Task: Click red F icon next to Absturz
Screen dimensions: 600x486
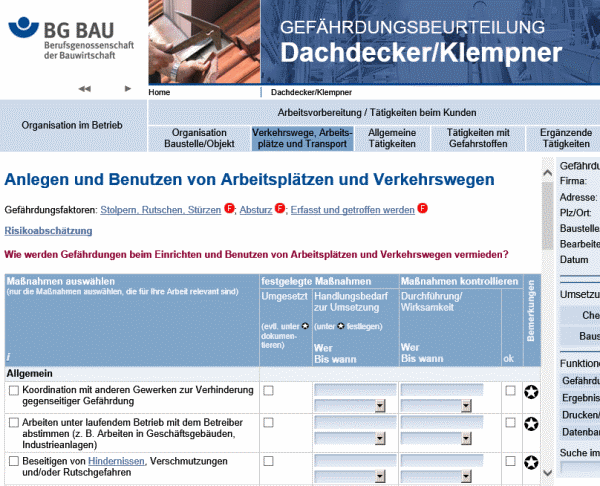Action: coord(280,209)
